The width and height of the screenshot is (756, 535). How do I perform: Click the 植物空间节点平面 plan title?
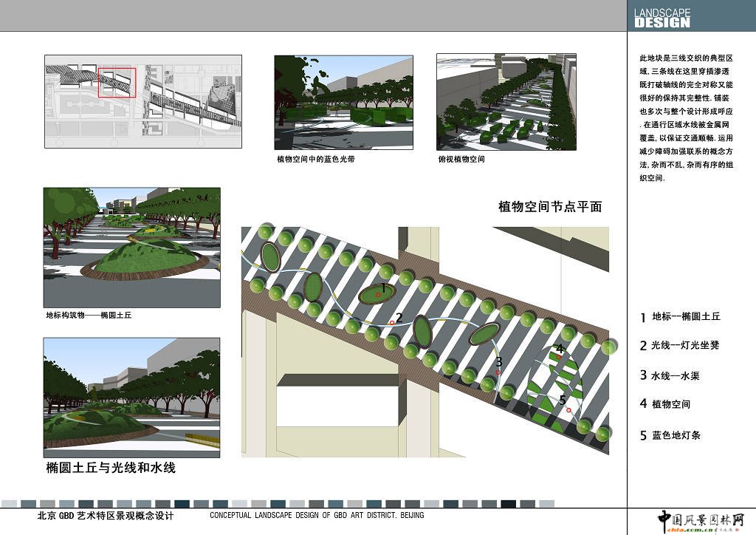pos(550,207)
